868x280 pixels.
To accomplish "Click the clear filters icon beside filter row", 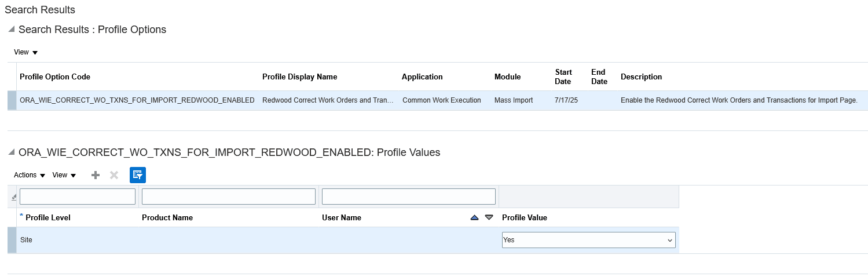I will point(14,197).
